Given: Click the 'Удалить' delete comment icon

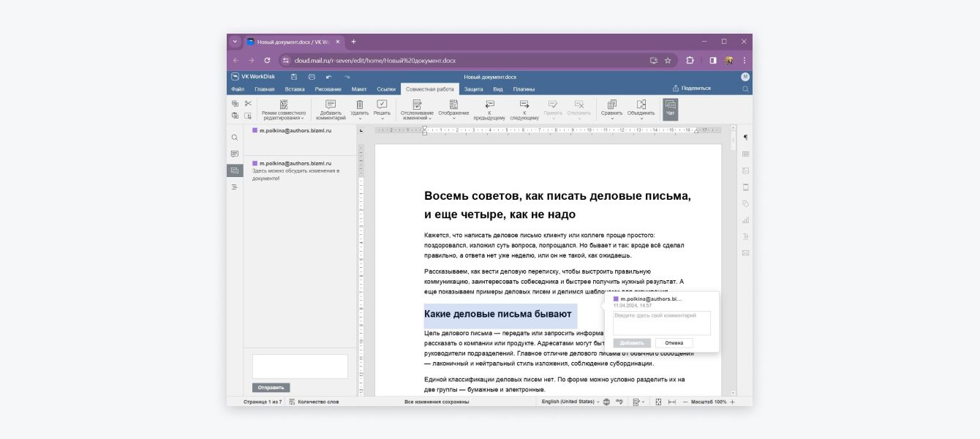Looking at the screenshot, I should pos(361,105).
